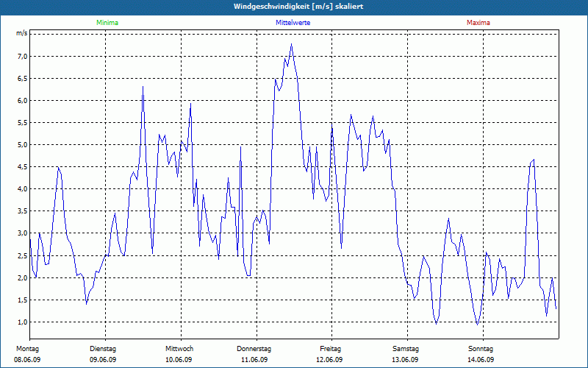Click the Freitag day label
The height and width of the screenshot is (368, 588).
tap(330, 349)
